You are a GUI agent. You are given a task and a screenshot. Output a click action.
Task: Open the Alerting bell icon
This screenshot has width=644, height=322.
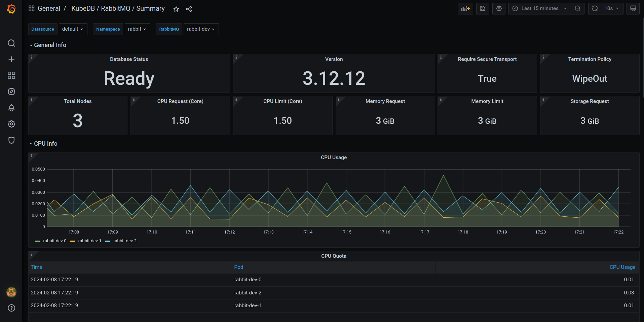point(11,108)
